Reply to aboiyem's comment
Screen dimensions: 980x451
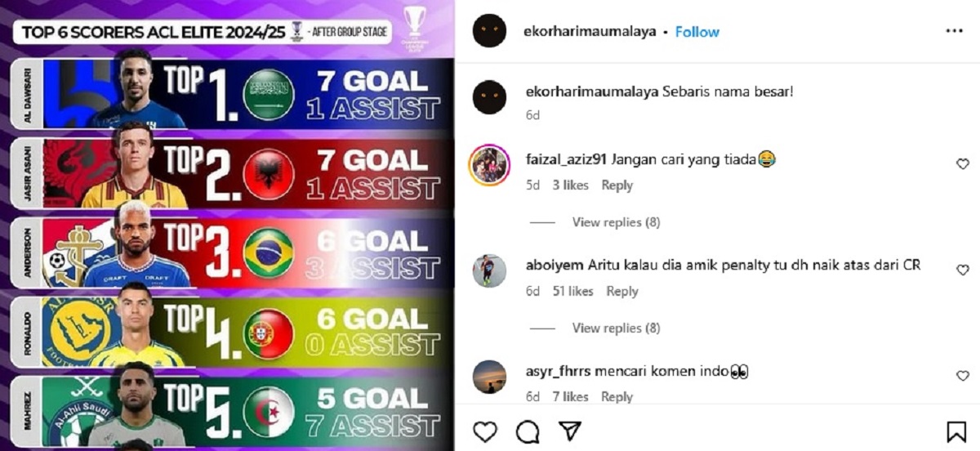[622, 292]
